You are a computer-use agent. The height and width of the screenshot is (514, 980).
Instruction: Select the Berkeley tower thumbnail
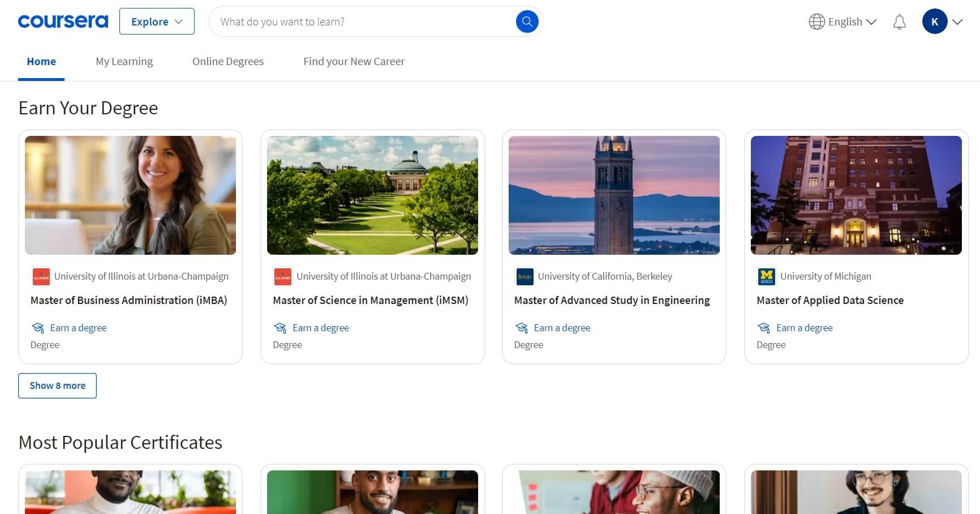[614, 195]
